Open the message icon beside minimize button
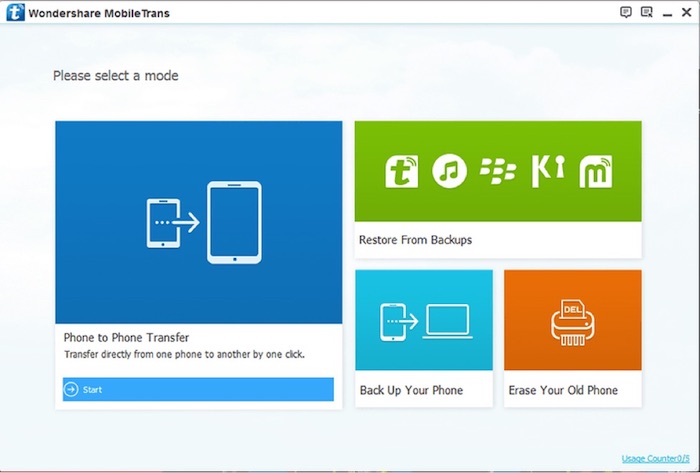700x473 pixels. click(647, 12)
